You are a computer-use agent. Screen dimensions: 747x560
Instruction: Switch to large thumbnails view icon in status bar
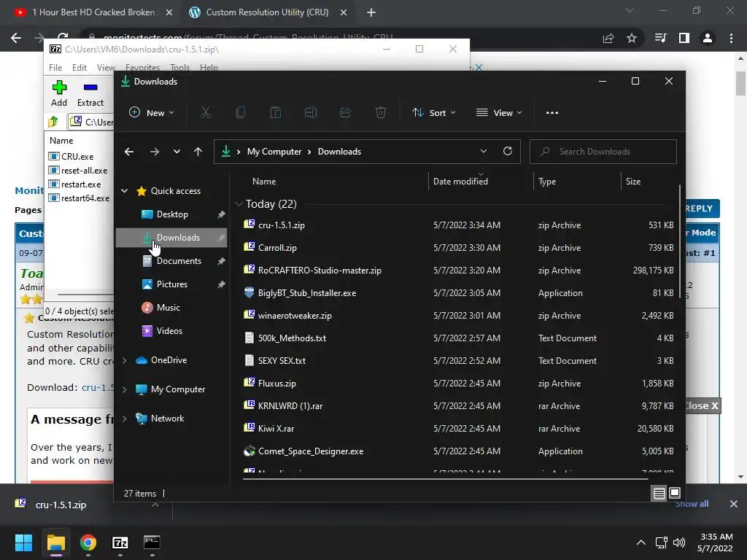(x=675, y=494)
